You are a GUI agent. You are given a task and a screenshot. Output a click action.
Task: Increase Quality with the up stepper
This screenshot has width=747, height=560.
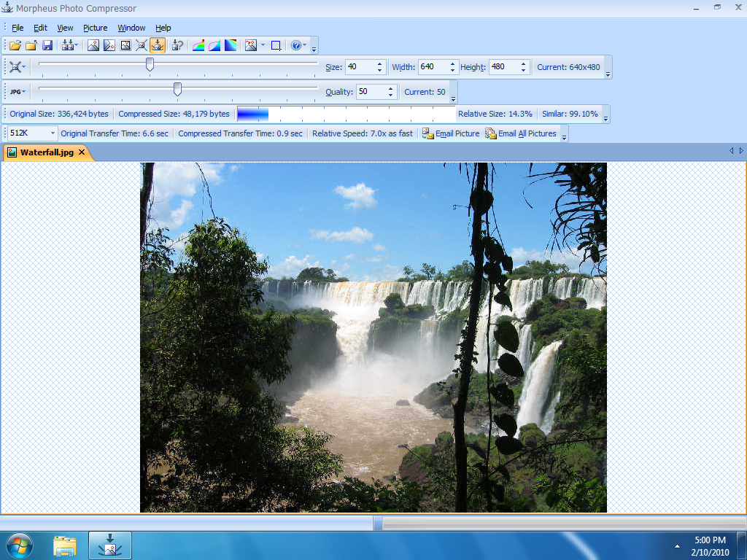(x=391, y=88)
